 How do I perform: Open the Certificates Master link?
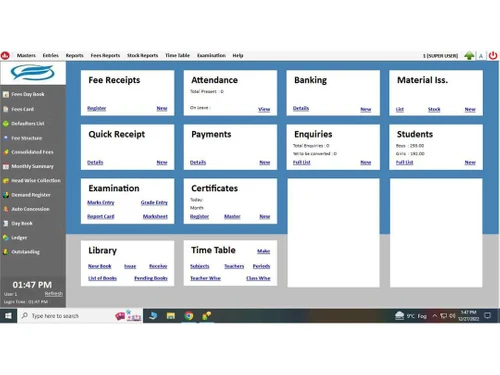(x=232, y=216)
